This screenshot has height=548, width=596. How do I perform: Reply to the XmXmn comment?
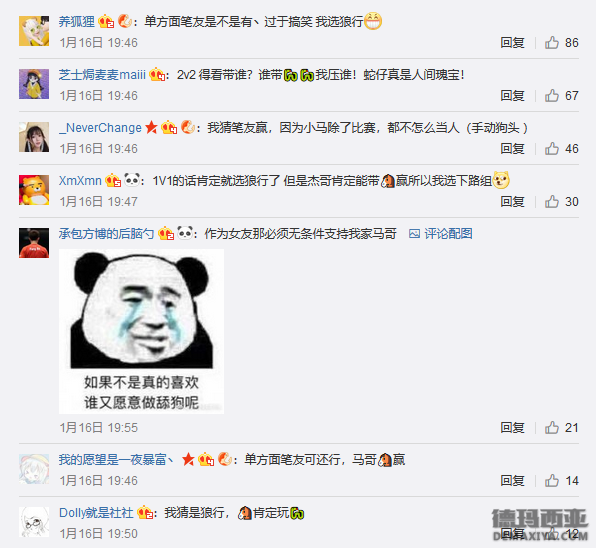click(512, 201)
